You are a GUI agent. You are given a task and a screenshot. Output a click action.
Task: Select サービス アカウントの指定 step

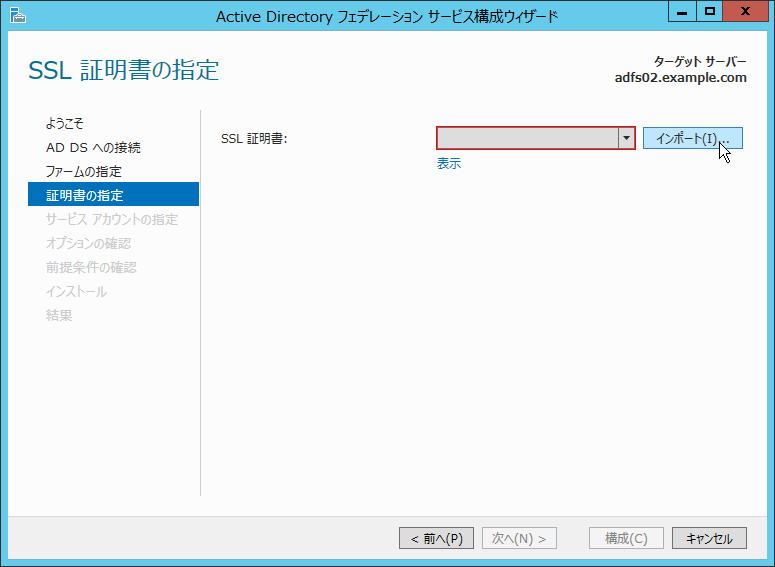[114, 219]
